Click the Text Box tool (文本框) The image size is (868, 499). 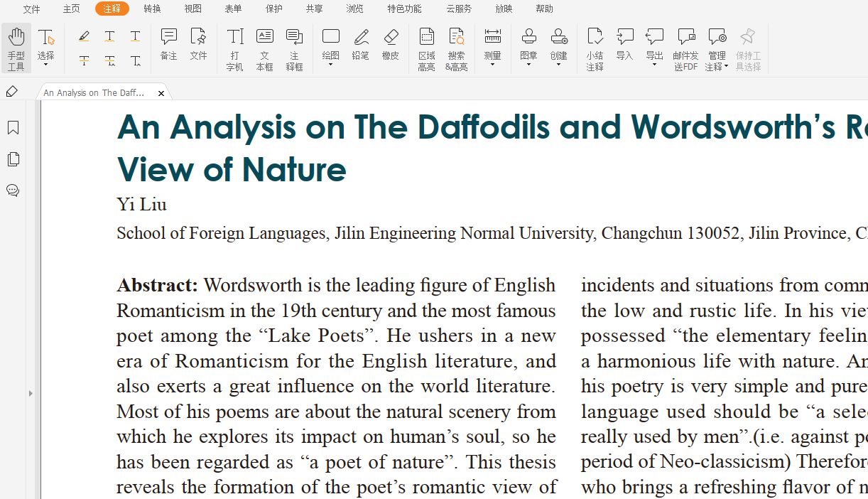coord(264,48)
